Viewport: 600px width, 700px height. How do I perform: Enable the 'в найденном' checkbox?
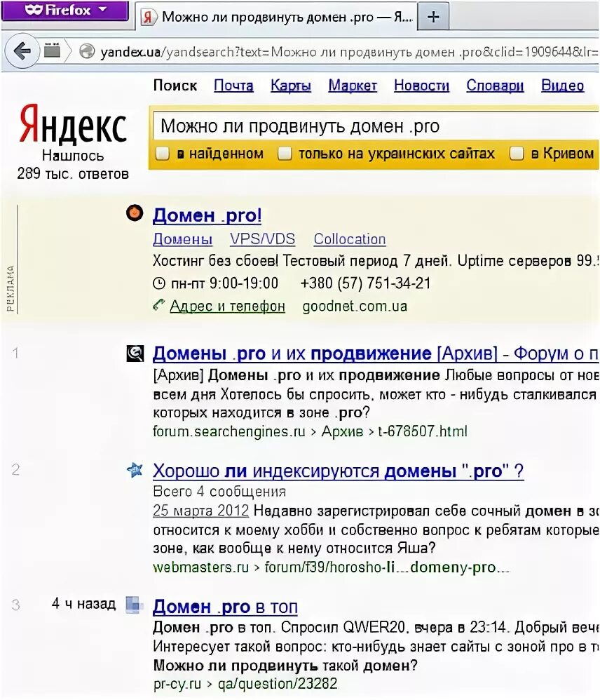point(162,154)
